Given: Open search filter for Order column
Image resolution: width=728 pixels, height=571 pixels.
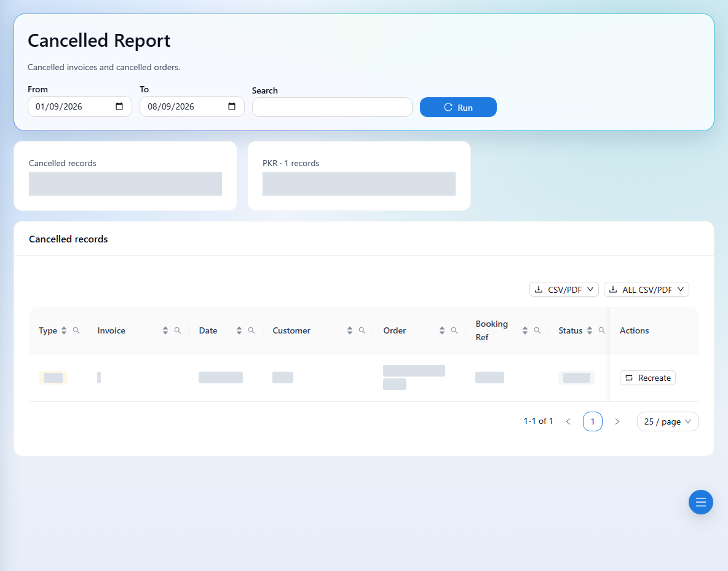Looking at the screenshot, I should (454, 330).
